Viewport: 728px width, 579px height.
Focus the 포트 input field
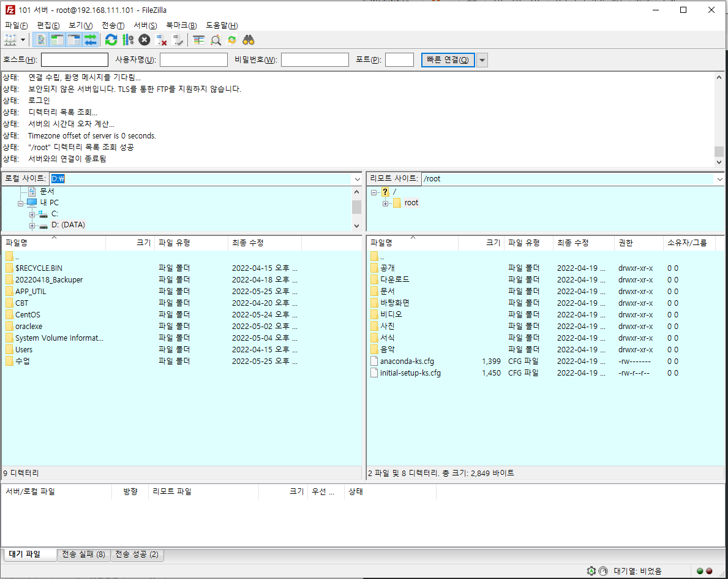pos(399,60)
